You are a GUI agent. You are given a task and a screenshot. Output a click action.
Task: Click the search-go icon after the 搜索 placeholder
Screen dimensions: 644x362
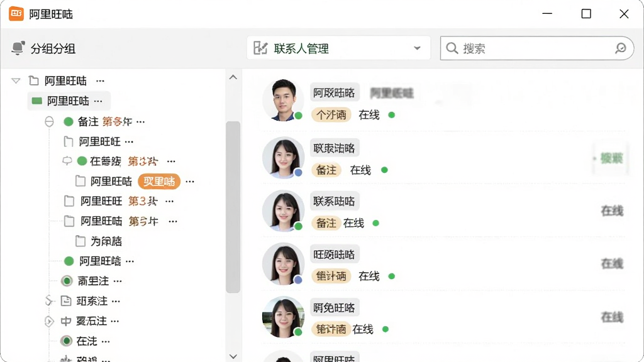620,48
